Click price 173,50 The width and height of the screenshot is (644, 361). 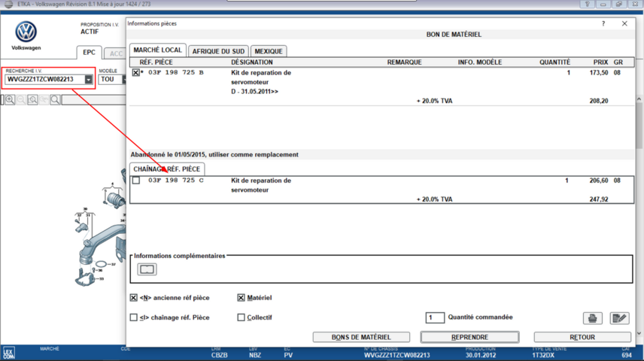tap(599, 73)
